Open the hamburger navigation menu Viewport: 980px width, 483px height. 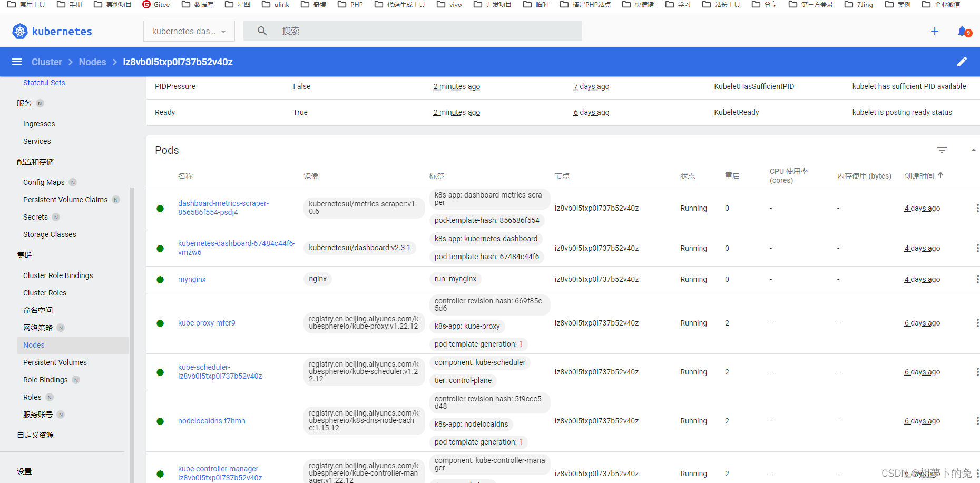coord(17,62)
